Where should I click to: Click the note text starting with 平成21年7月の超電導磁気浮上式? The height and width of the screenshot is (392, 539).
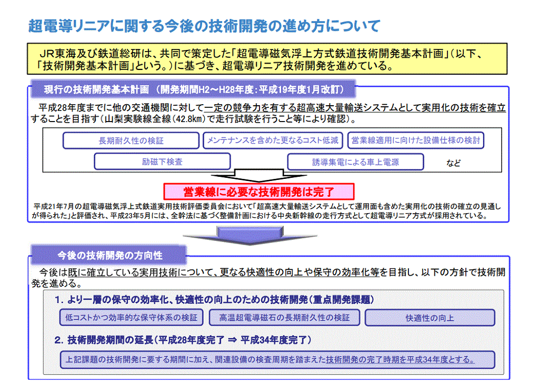(x=267, y=211)
